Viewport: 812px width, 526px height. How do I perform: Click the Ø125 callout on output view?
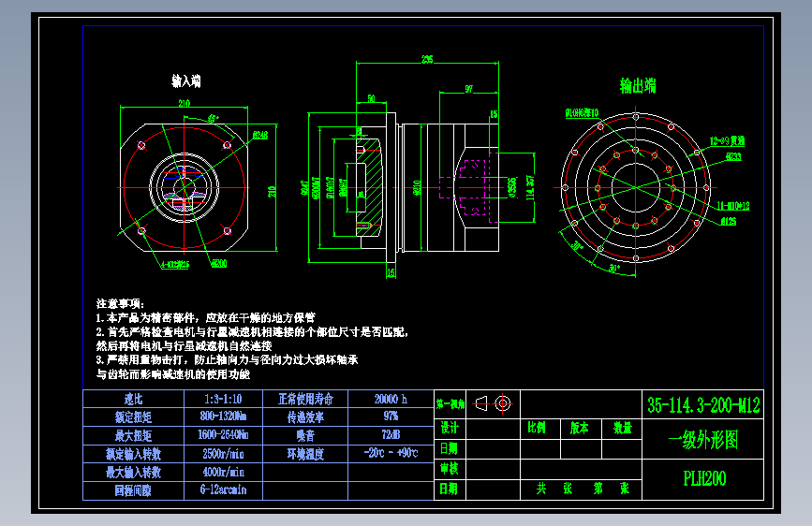(x=729, y=222)
